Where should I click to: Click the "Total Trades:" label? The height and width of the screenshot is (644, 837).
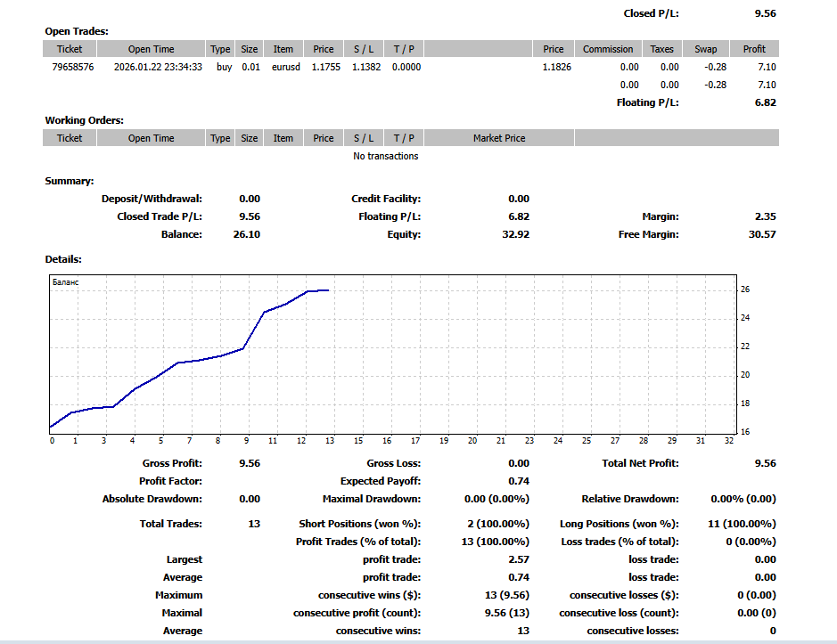(171, 524)
